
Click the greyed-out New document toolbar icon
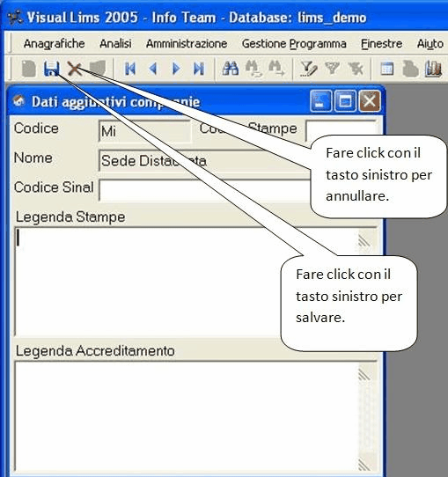click(x=29, y=69)
